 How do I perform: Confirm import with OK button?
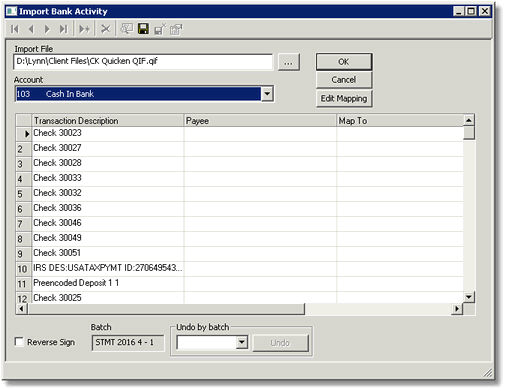click(344, 62)
